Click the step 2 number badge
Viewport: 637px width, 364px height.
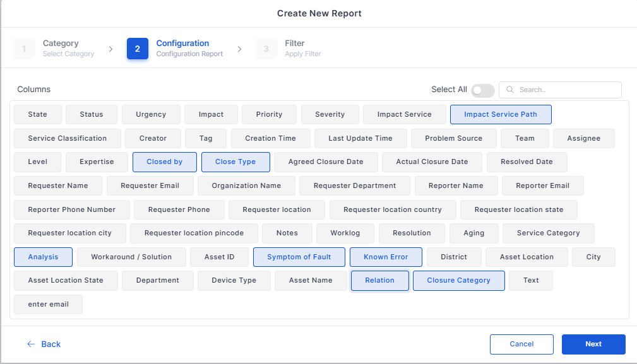coord(138,49)
